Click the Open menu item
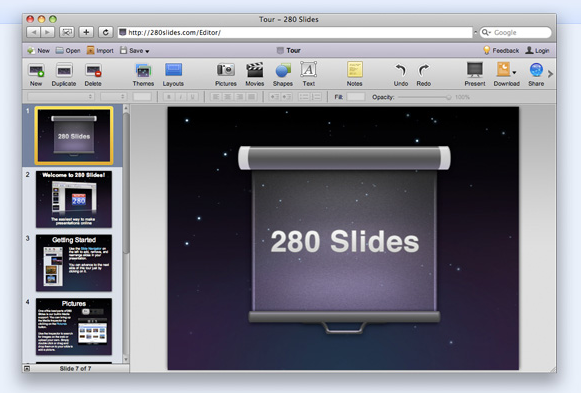 coord(68,50)
